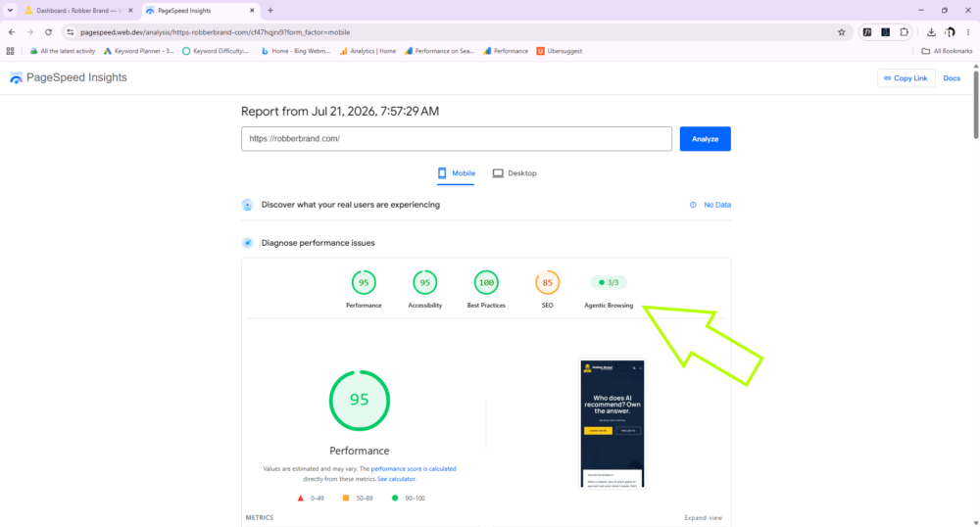Click the PageSpeed Insights logo icon
The height and width of the screenshot is (527, 980).
coord(17,78)
